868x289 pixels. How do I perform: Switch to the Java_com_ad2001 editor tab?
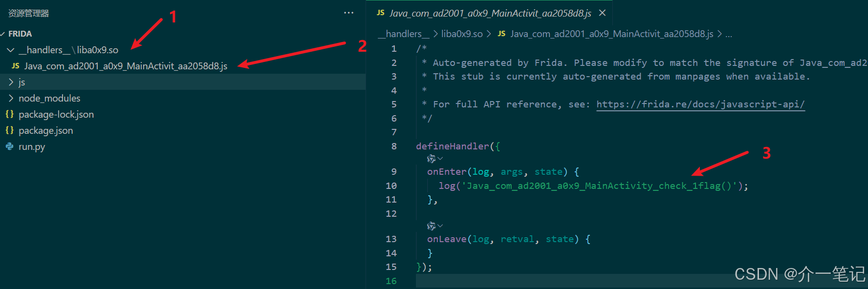(490, 13)
